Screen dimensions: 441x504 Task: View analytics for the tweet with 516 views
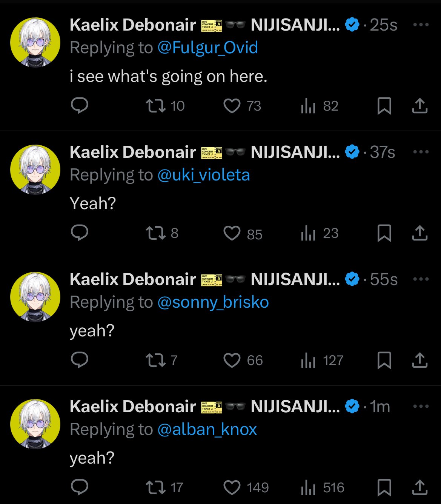pyautogui.click(x=308, y=487)
